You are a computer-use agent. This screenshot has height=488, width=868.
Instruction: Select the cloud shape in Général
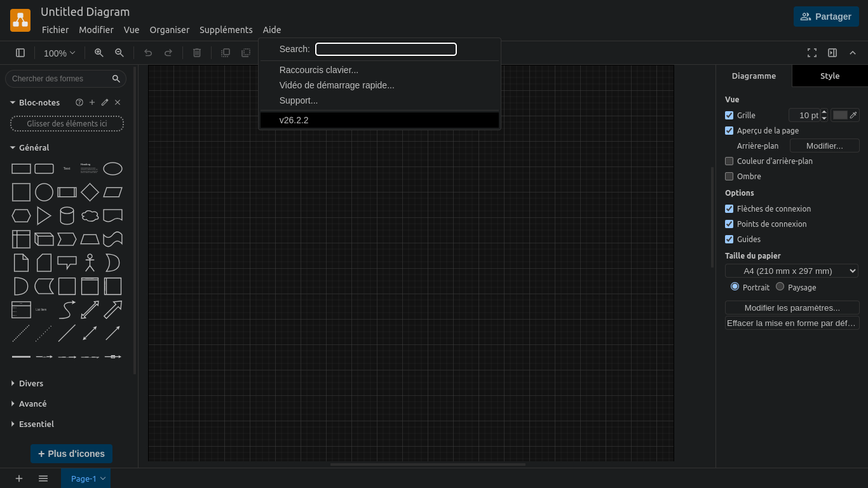[x=90, y=215]
